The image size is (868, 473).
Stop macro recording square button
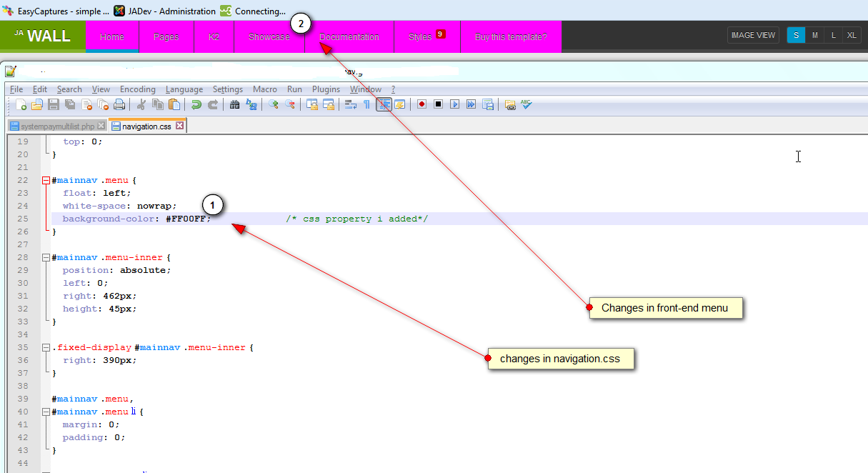point(439,104)
